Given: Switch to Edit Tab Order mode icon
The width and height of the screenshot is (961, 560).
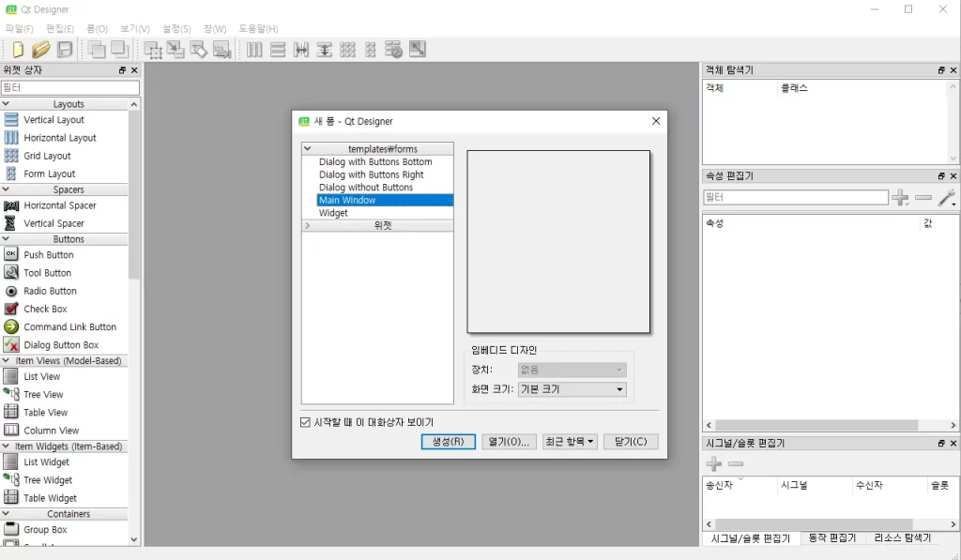Looking at the screenshot, I should pos(221,50).
